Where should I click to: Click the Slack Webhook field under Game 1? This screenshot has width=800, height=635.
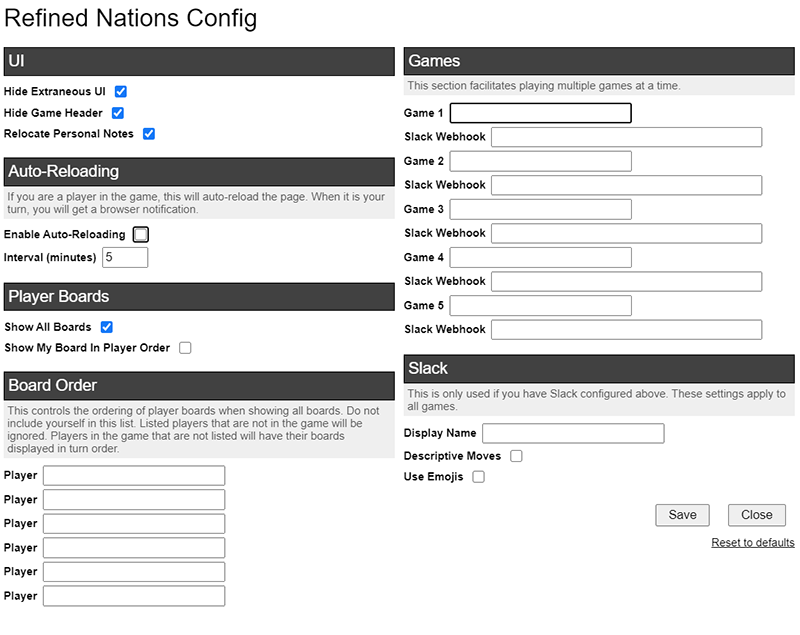627,137
